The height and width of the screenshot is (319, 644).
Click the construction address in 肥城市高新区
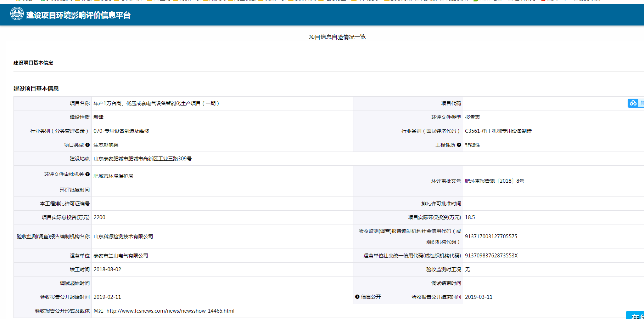pos(142,159)
